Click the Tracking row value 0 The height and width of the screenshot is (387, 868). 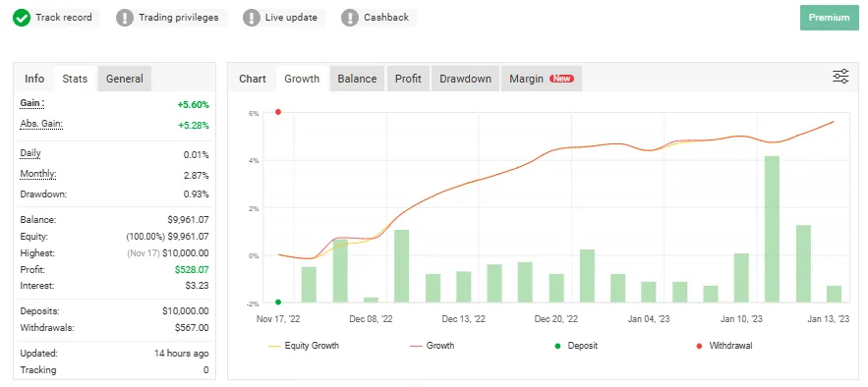(205, 370)
